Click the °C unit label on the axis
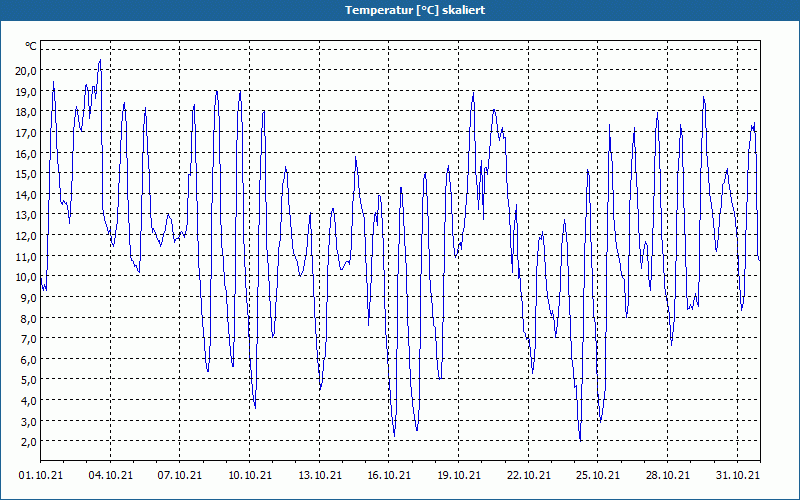 tap(31, 46)
